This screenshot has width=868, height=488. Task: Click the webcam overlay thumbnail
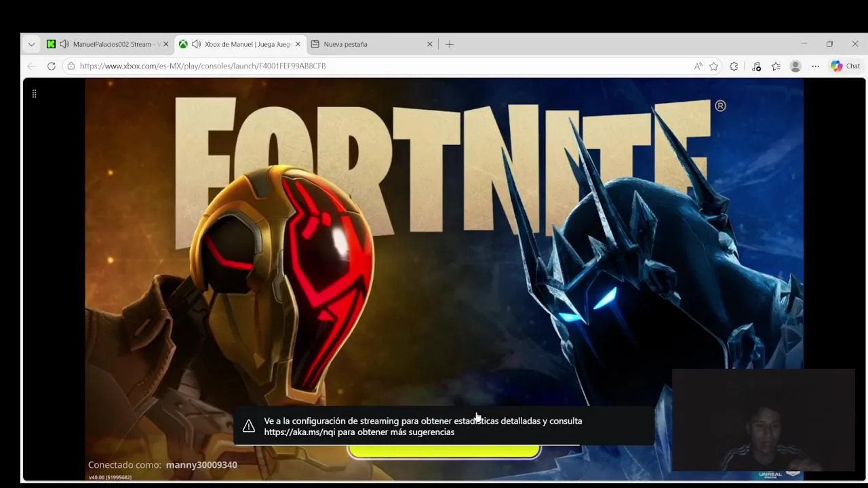763,420
